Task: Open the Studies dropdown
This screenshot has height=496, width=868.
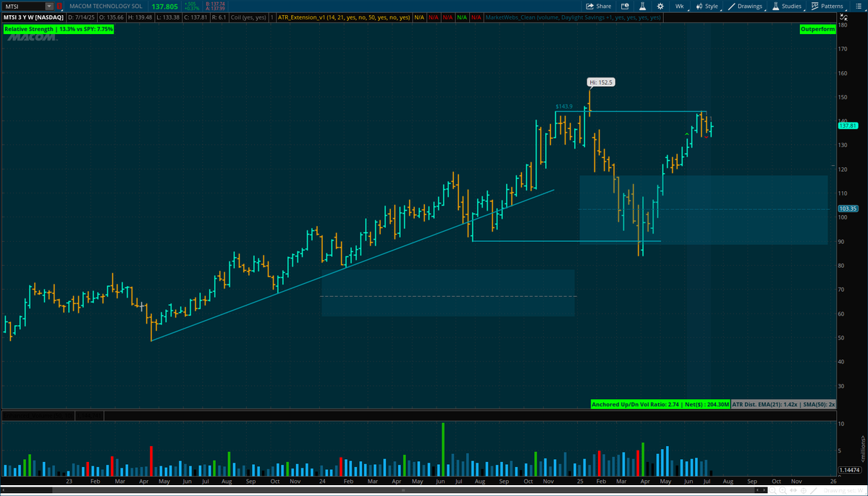Action: pos(787,6)
